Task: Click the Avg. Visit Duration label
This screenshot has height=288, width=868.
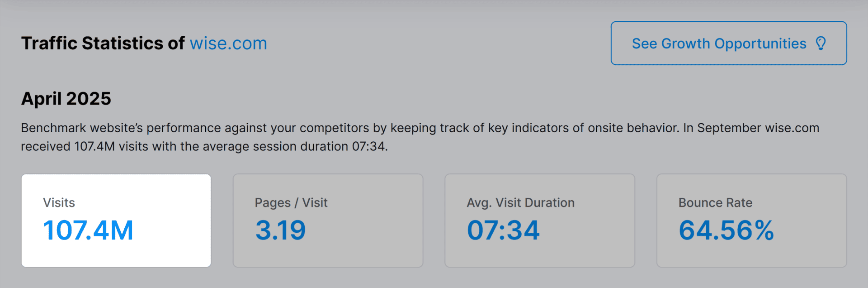Action: 520,202
